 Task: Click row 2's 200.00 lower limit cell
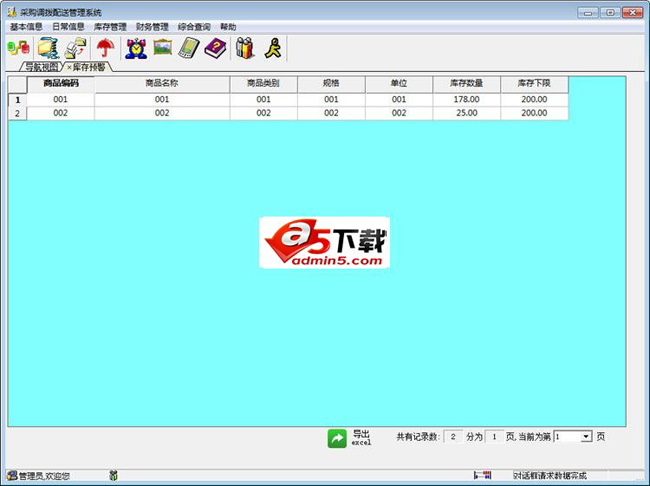[x=534, y=113]
